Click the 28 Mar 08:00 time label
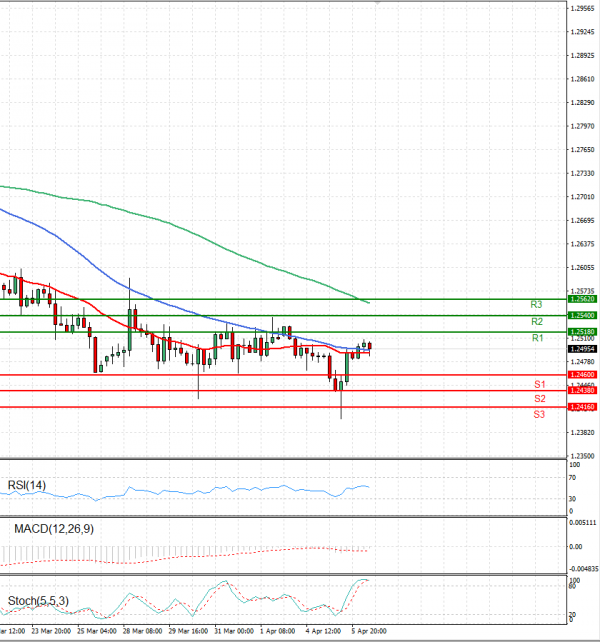 coord(143,631)
